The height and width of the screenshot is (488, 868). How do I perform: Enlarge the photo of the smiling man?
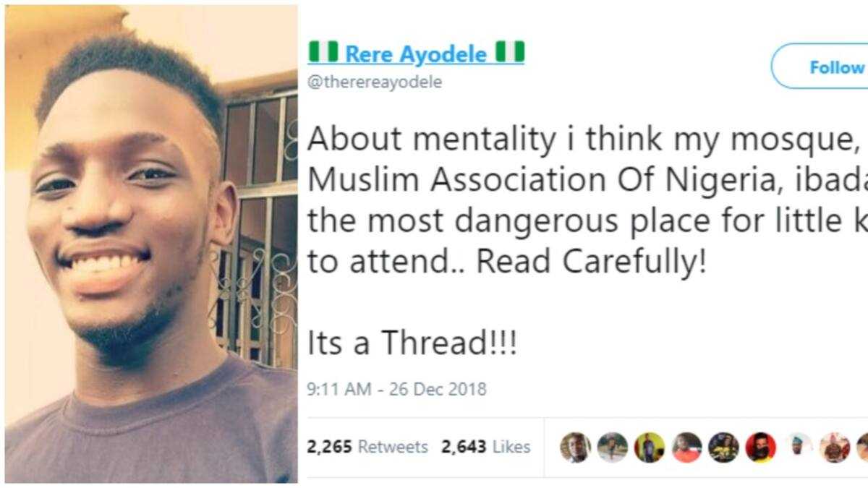pos(151,244)
